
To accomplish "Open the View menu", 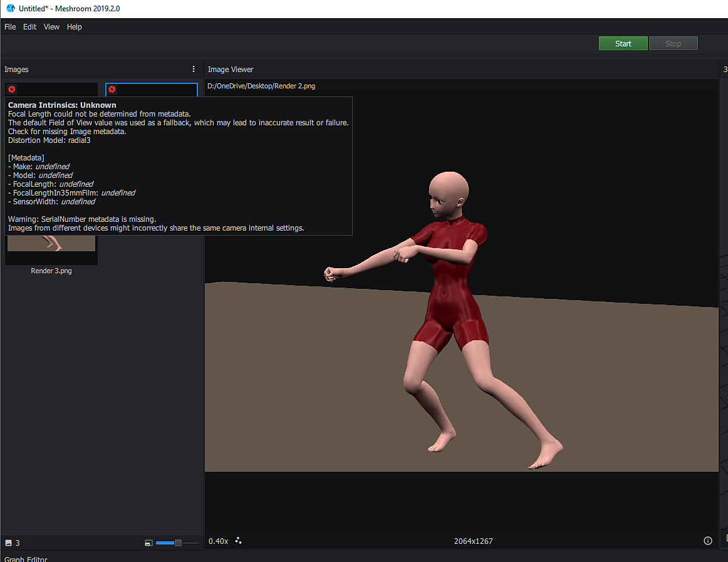I will pos(51,26).
